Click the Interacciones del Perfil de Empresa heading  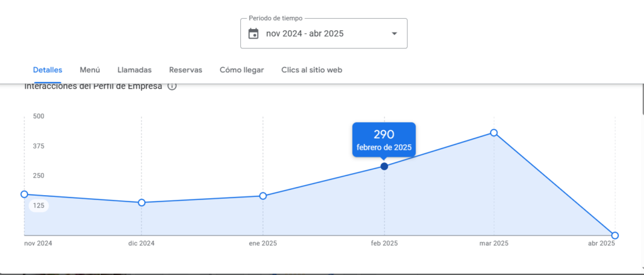tap(93, 86)
